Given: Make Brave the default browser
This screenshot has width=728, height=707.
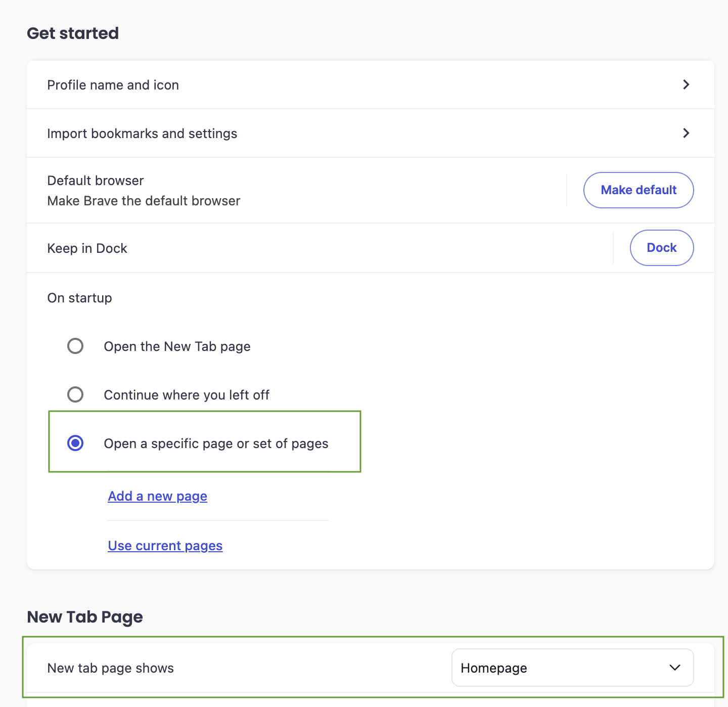Looking at the screenshot, I should pos(638,190).
